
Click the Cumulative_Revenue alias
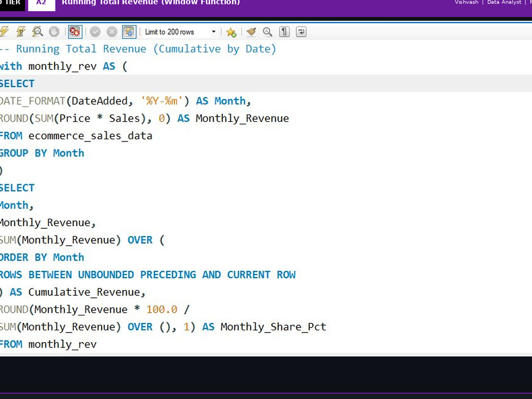point(84,292)
